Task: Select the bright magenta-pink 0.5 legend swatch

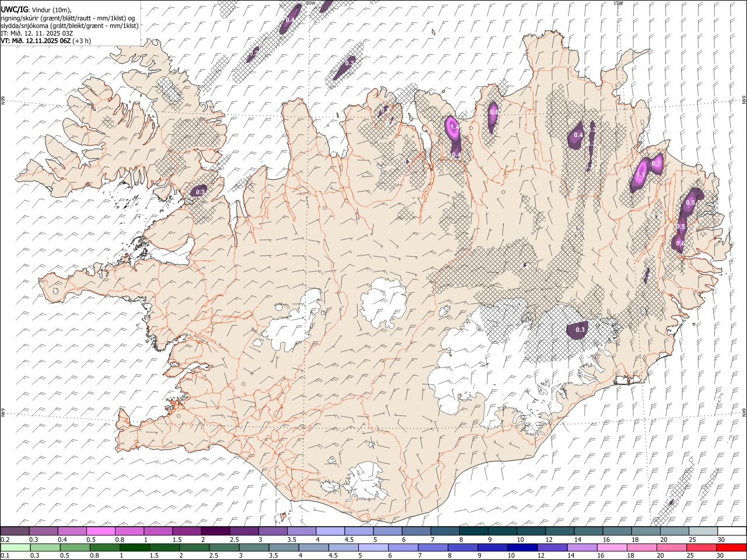Action: tap(100, 531)
